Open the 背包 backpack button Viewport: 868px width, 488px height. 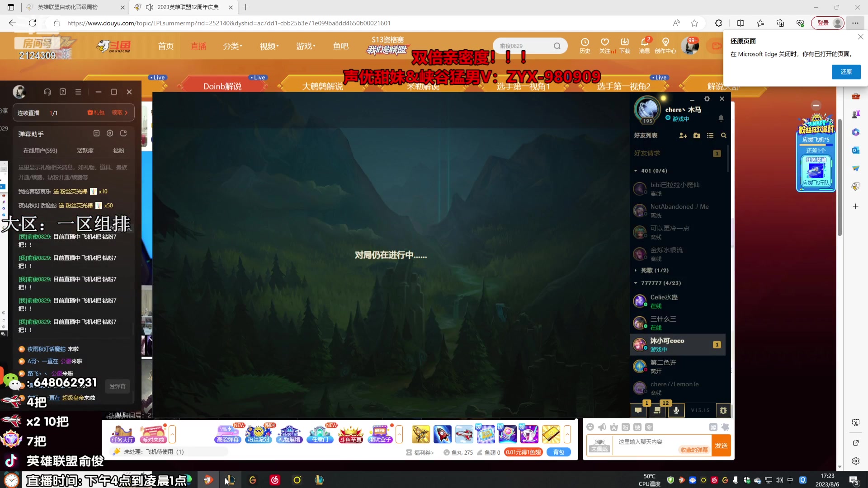559,452
